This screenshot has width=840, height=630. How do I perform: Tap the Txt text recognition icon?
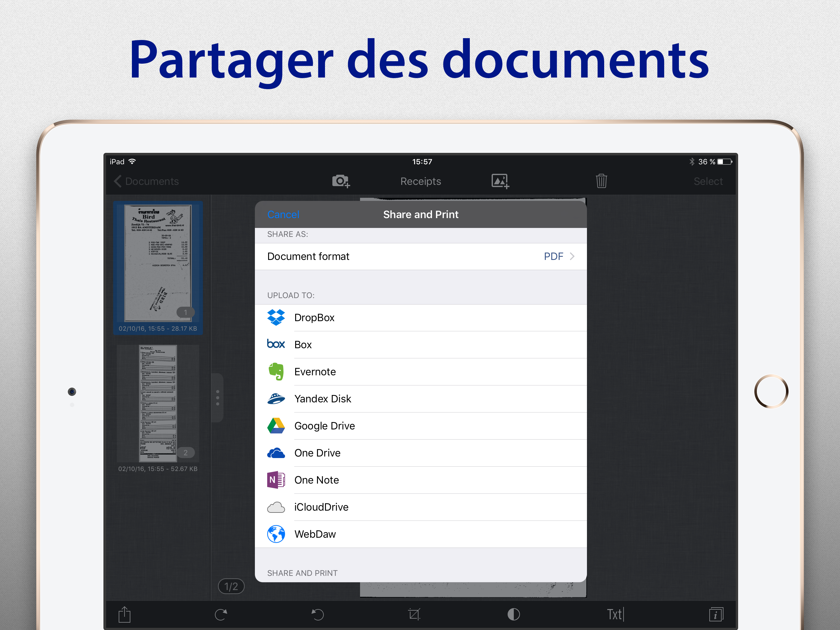(615, 614)
